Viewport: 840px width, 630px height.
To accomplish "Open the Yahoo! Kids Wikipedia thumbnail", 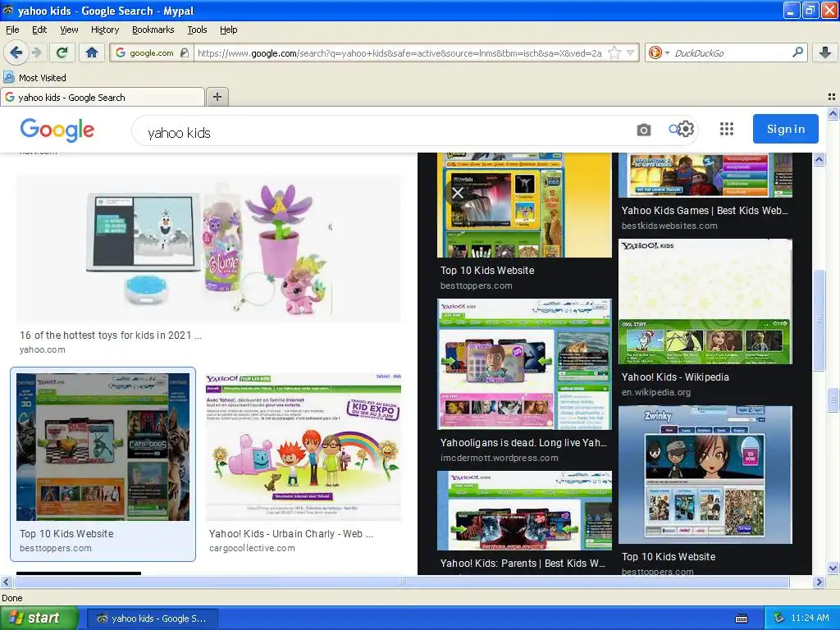I will click(705, 302).
